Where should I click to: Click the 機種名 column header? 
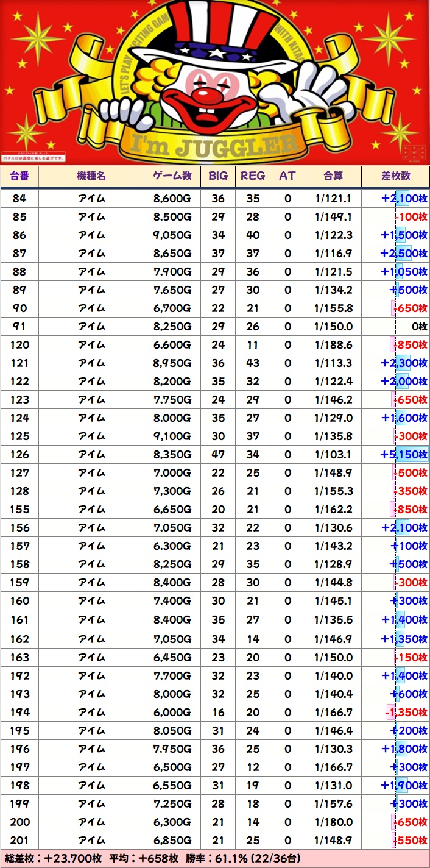pyautogui.click(x=91, y=176)
